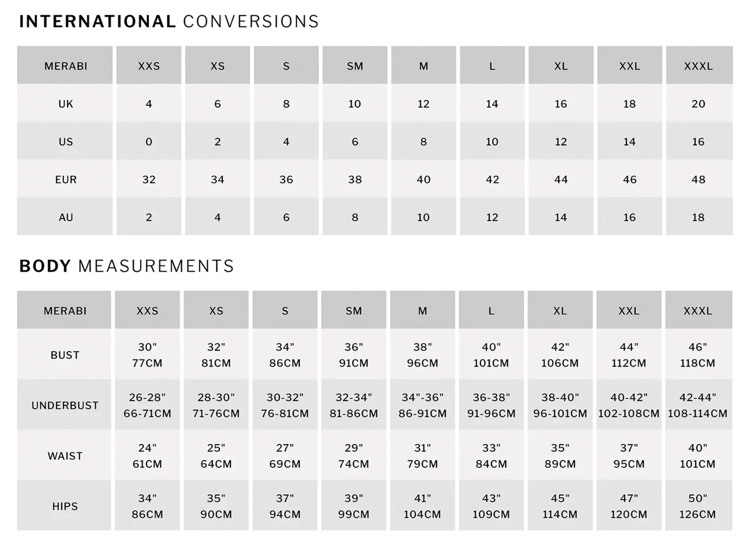This screenshot has width=756, height=545.
Task: Select EUR size 40 cell
Action: [x=423, y=180]
